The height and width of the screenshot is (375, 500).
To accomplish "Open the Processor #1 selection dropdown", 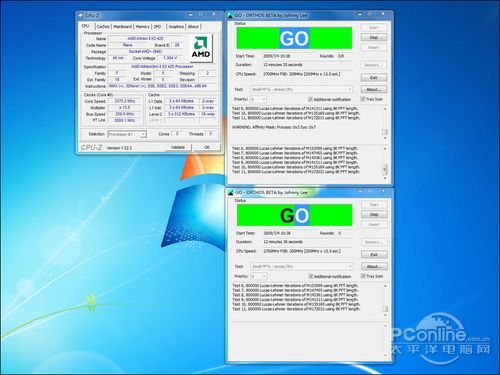I will [x=127, y=134].
